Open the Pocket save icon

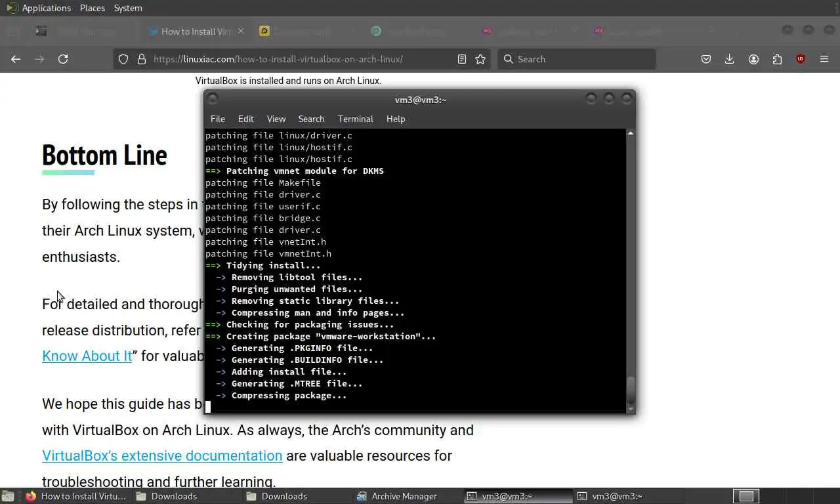pyautogui.click(x=706, y=59)
